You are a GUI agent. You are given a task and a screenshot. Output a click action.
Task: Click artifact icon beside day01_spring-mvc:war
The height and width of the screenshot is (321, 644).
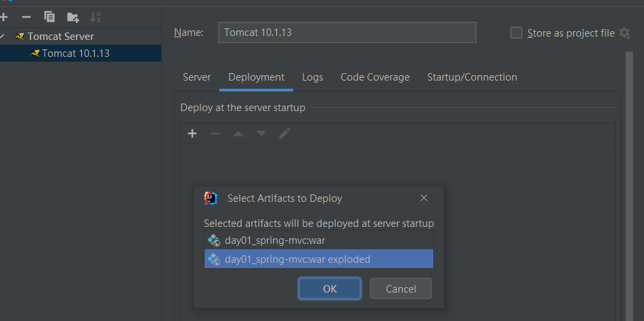click(213, 240)
